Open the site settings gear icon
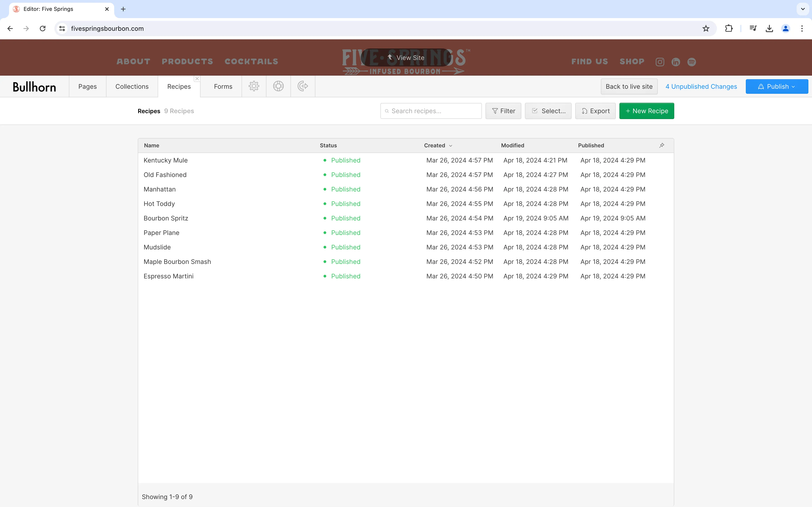Screen dimensions: 812x507 click(x=254, y=86)
